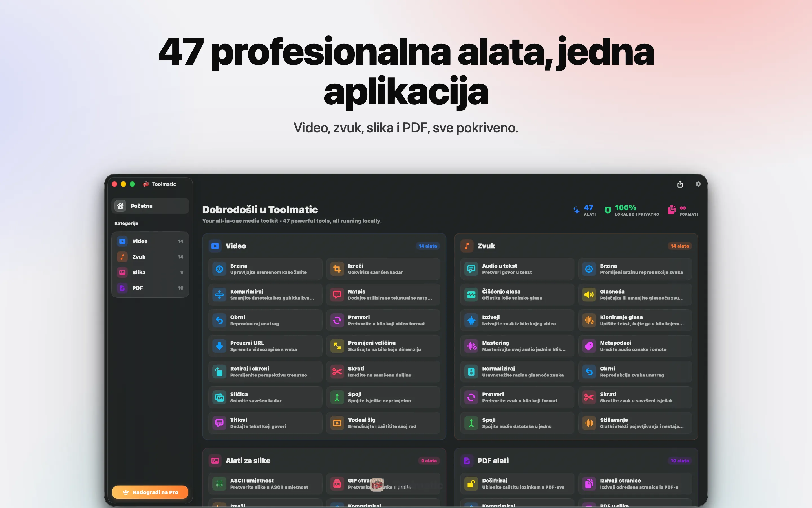
Task: Open the Stišavanje fade icon
Action: pyautogui.click(x=589, y=423)
